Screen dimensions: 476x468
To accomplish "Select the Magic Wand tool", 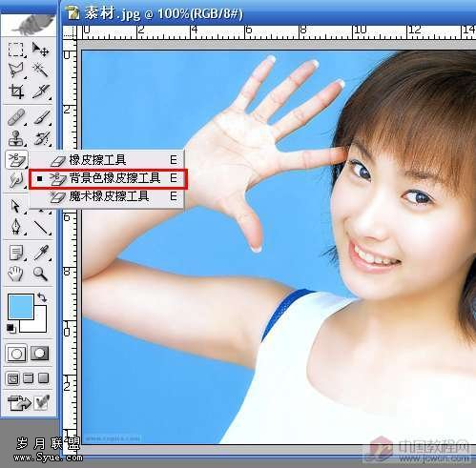I will click(x=40, y=71).
